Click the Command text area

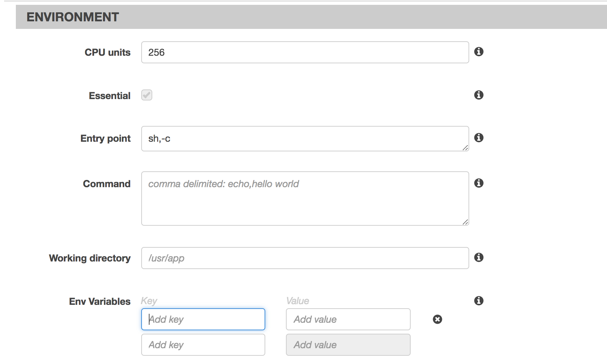pos(305,199)
